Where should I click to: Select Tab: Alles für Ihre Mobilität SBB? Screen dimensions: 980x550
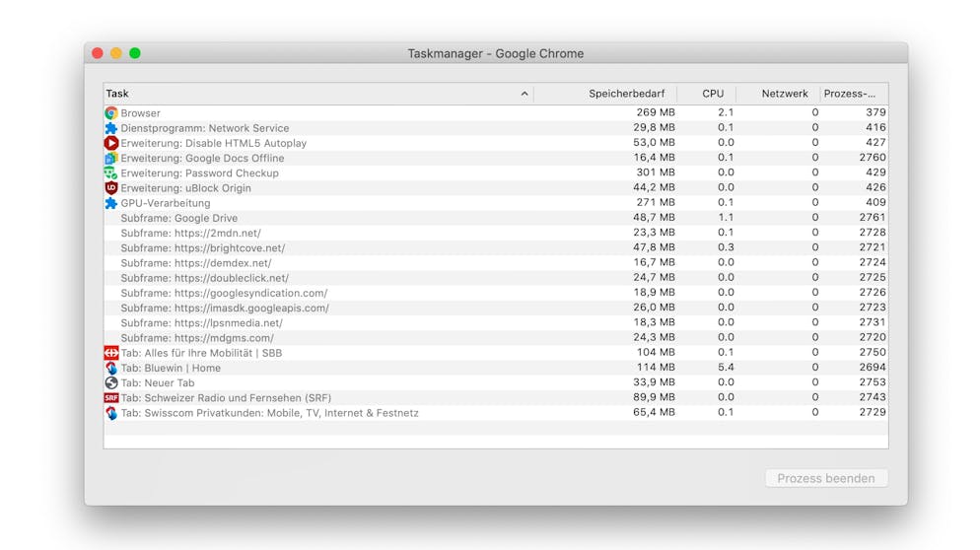coord(496,353)
